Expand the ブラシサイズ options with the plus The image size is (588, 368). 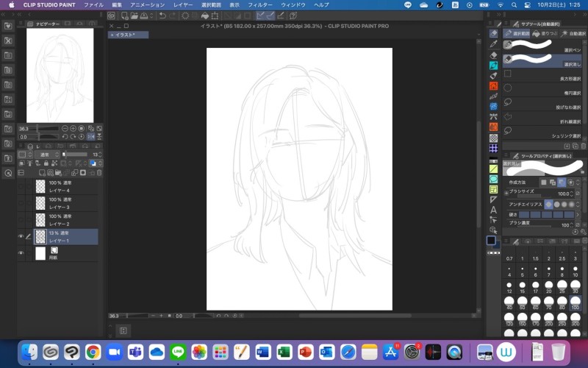click(507, 194)
